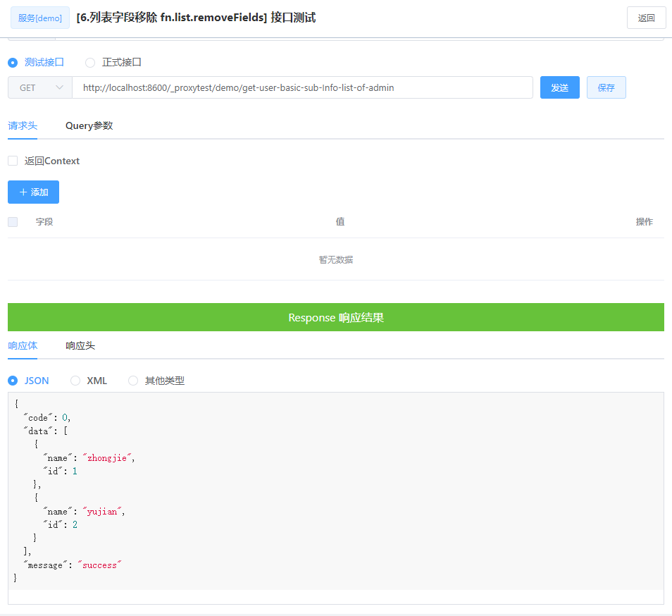Select the XML response type radio
Image resolution: width=672 pixels, height=616 pixels.
coord(75,381)
